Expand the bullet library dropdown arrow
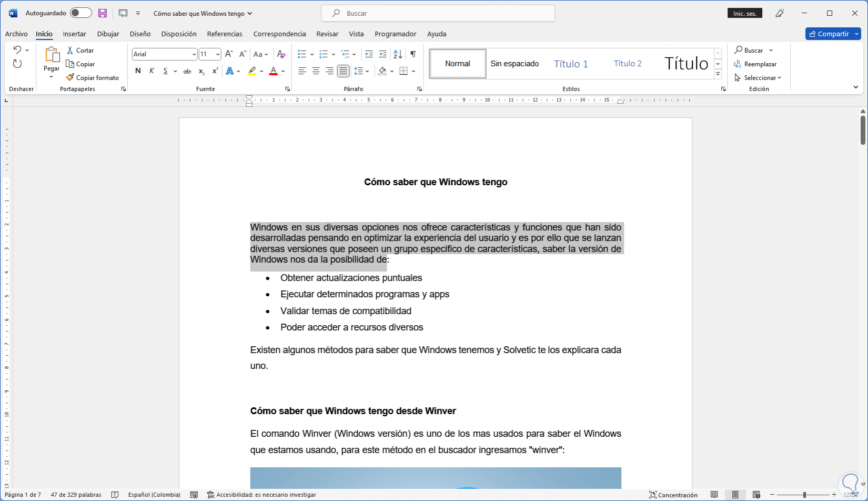Screen dimensions: 868x501 [x=312, y=54]
